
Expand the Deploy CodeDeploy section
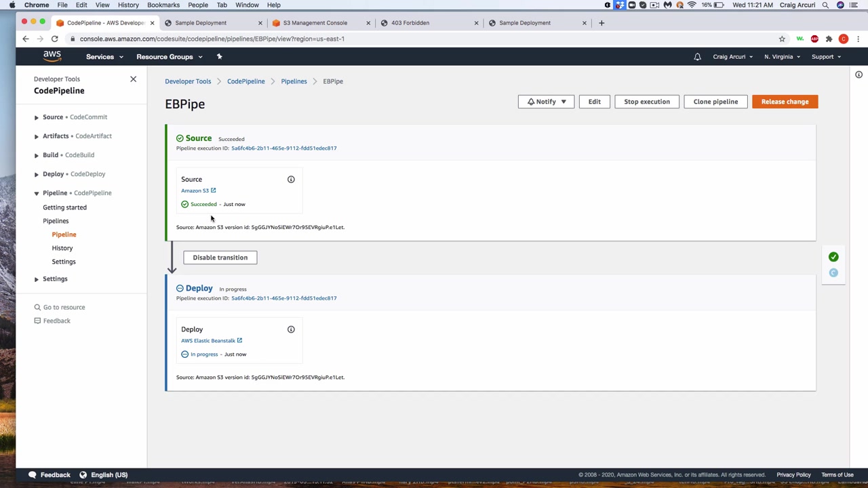coord(37,174)
